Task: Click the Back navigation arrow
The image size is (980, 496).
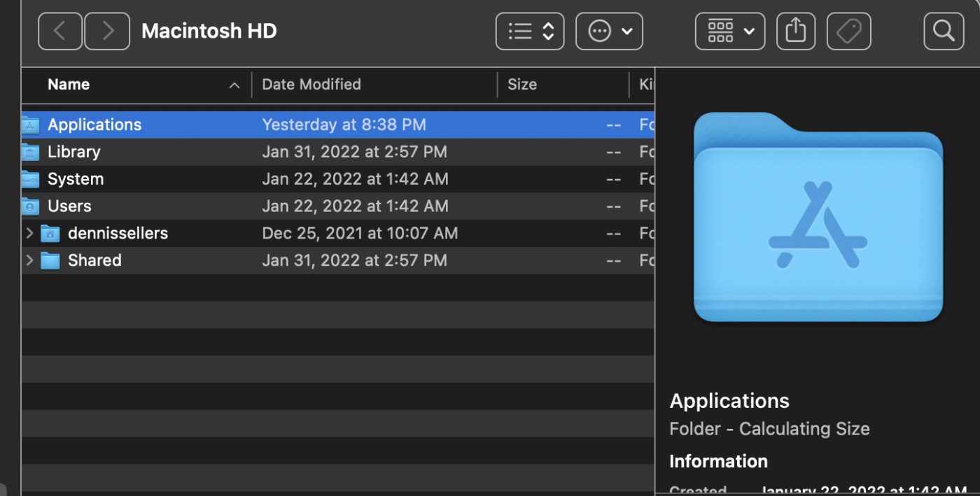Action: point(60,31)
